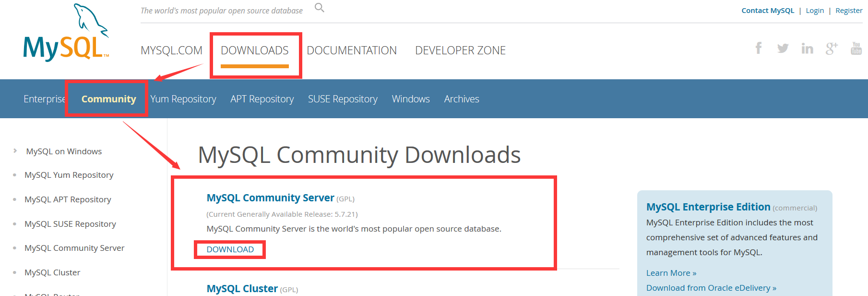Open the DEVELOPER ZONE top menu
This screenshot has height=296, width=868.
coord(460,50)
